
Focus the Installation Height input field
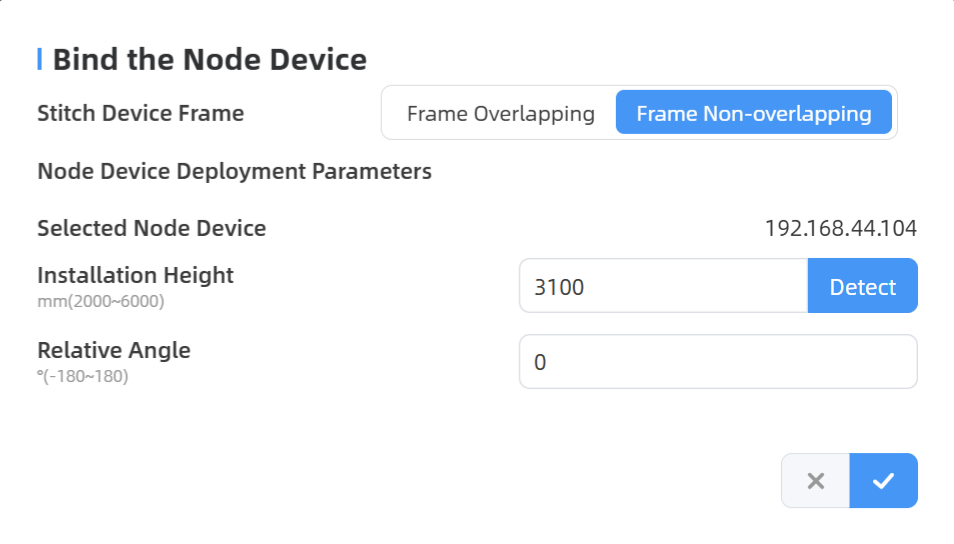(x=664, y=286)
